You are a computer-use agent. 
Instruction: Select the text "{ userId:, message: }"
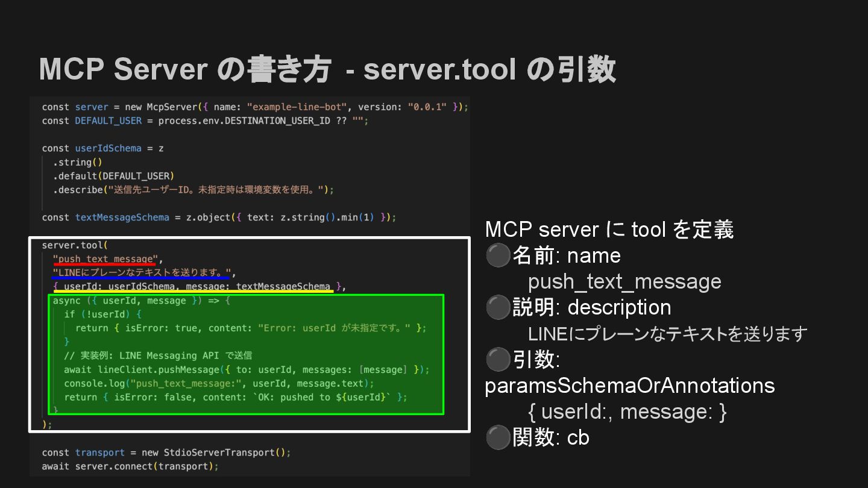pyautogui.click(x=627, y=411)
